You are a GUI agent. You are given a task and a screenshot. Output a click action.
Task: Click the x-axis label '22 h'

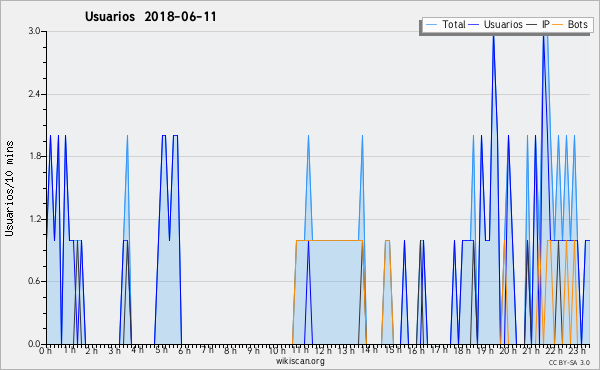click(554, 350)
